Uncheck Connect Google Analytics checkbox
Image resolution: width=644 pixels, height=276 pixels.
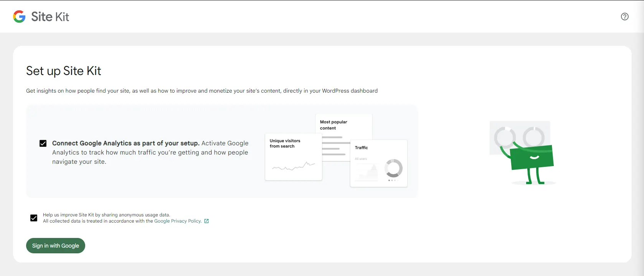click(43, 143)
